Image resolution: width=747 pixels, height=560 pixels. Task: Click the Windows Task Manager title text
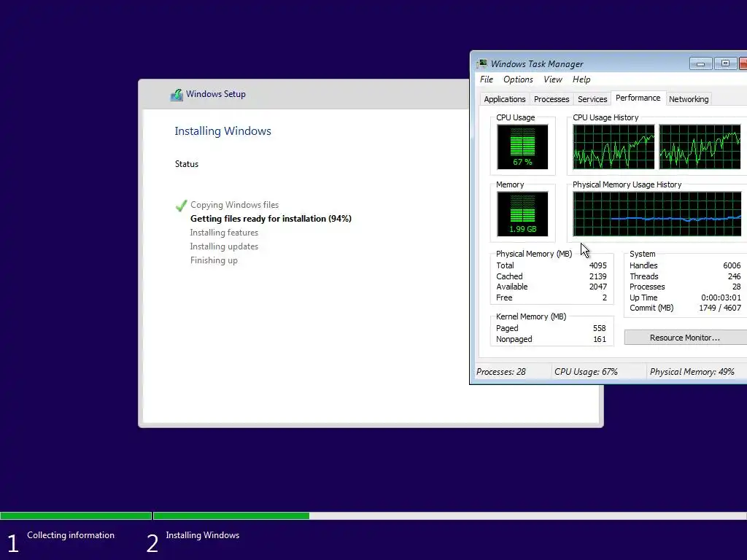point(537,64)
